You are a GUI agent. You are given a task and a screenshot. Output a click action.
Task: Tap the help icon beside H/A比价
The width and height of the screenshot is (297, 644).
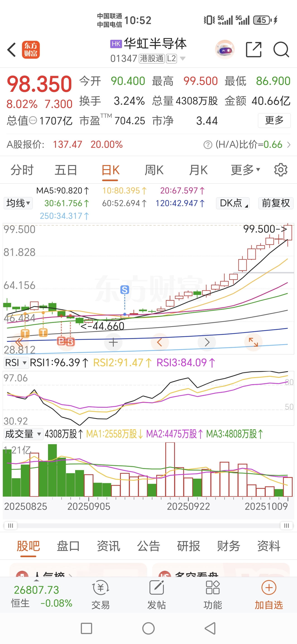coord(208,144)
